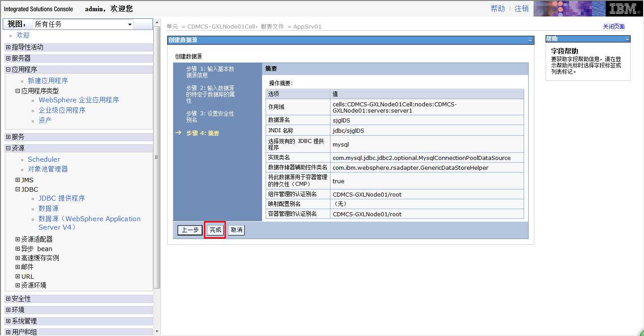Expand the 资源适配器 node
The width and height of the screenshot is (644, 336).
(18, 239)
